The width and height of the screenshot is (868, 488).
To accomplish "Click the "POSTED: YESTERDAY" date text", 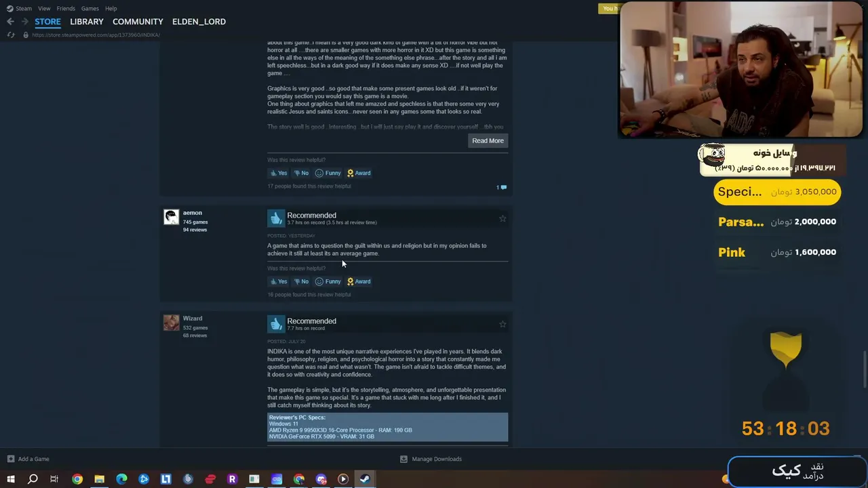I will pyautogui.click(x=291, y=236).
